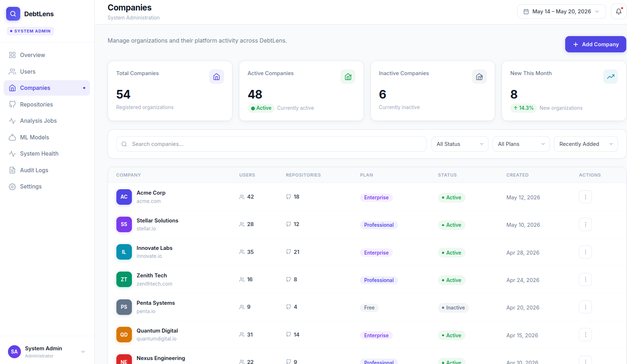Click the Penta Systems PS avatar
The height and width of the screenshot is (364, 627).
(124, 307)
